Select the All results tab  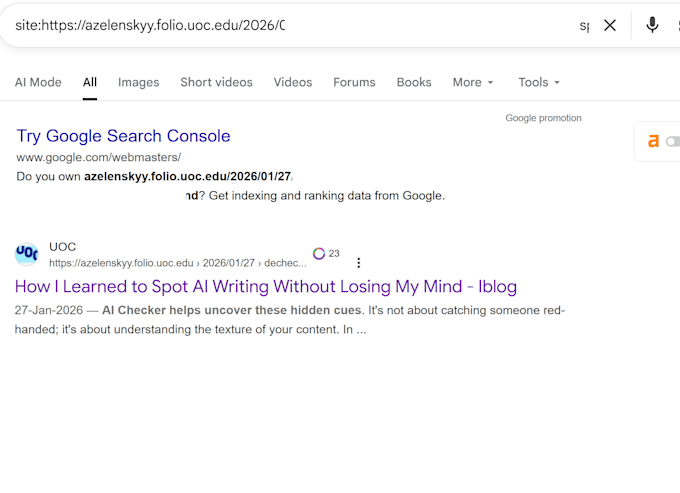tap(90, 82)
